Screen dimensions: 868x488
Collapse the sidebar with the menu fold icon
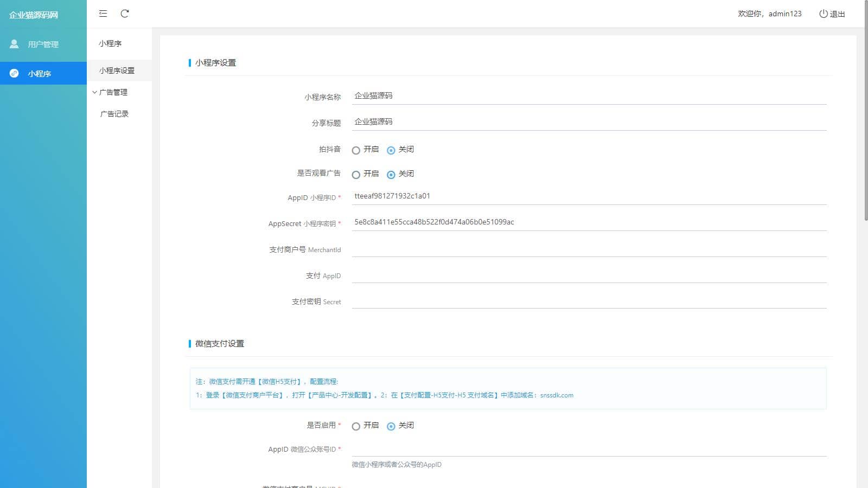click(103, 14)
